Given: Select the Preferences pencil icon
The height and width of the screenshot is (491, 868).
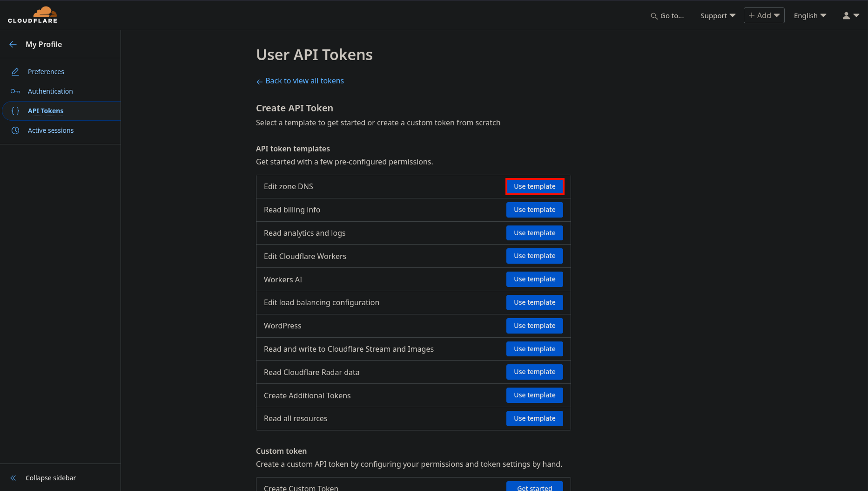Looking at the screenshot, I should pos(15,71).
